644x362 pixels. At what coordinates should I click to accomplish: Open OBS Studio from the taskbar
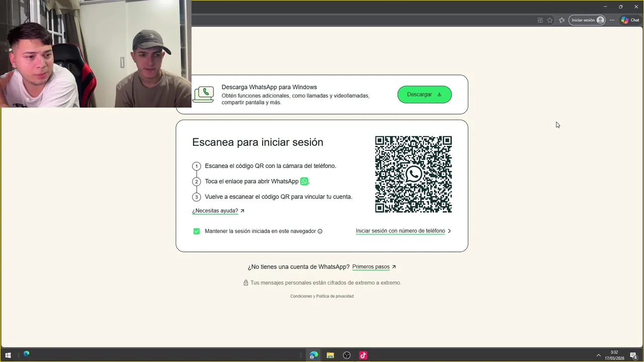(347, 355)
